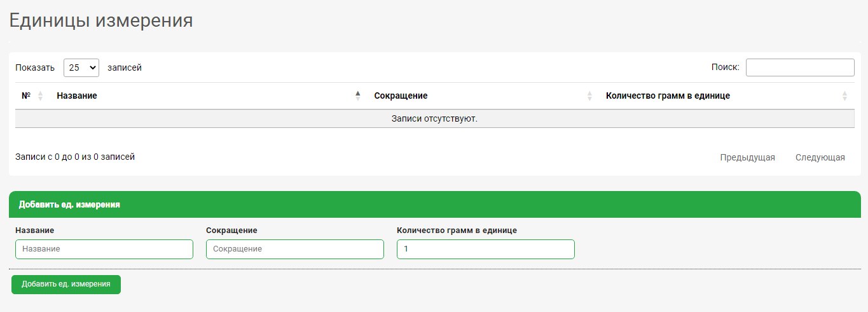Click the sort arrow icon beside Название header
Image resolution: width=868 pixels, height=312 pixels.
(357, 96)
